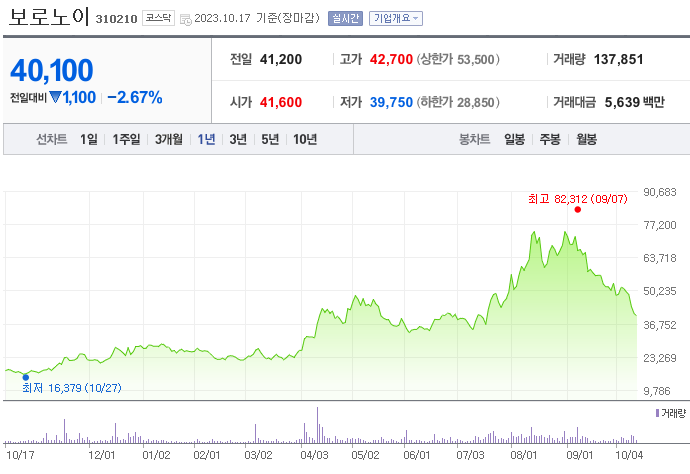The height and width of the screenshot is (474, 690).
Task: Click the 시가 value 41,600
Action: [x=281, y=102]
